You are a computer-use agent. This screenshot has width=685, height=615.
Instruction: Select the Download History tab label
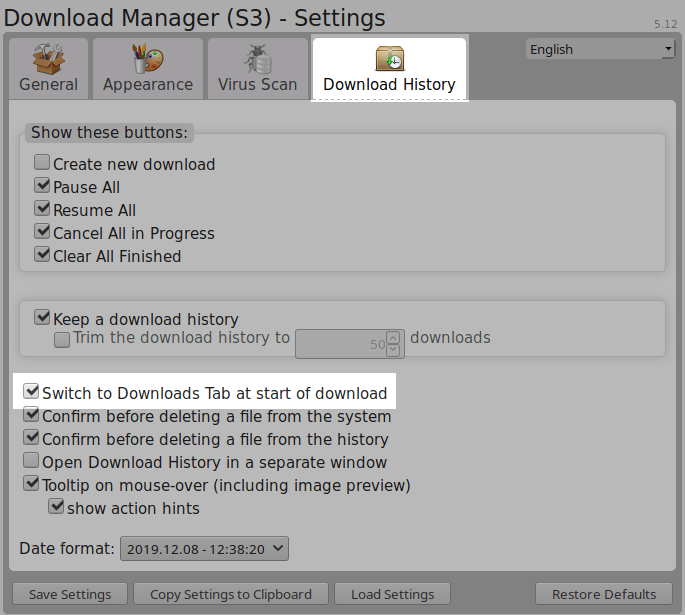pos(390,84)
